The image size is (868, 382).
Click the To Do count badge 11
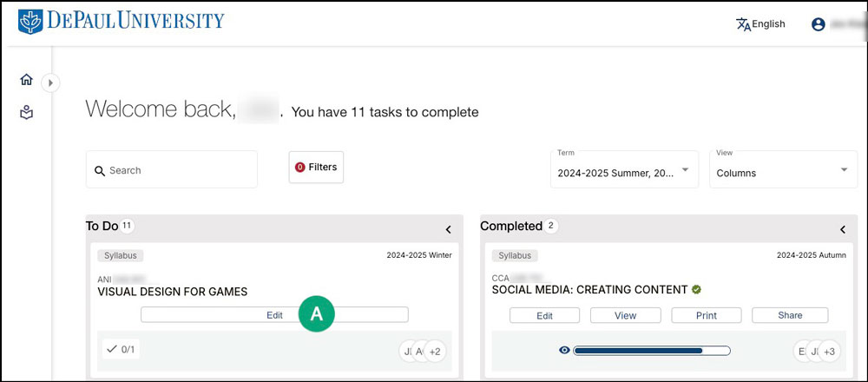(127, 226)
